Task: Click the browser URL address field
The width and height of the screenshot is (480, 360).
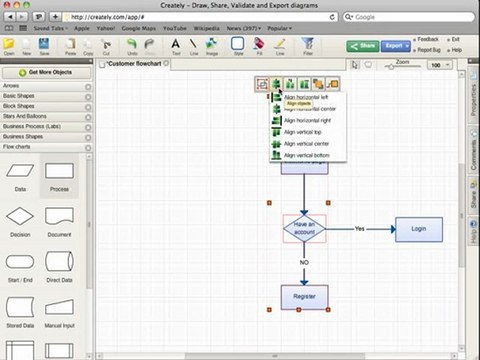Action: (x=200, y=17)
